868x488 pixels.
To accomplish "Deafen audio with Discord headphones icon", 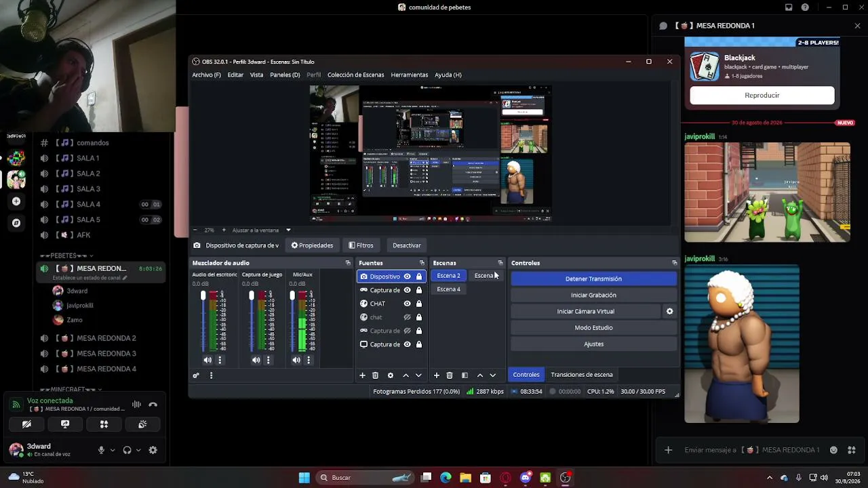I will click(x=127, y=450).
